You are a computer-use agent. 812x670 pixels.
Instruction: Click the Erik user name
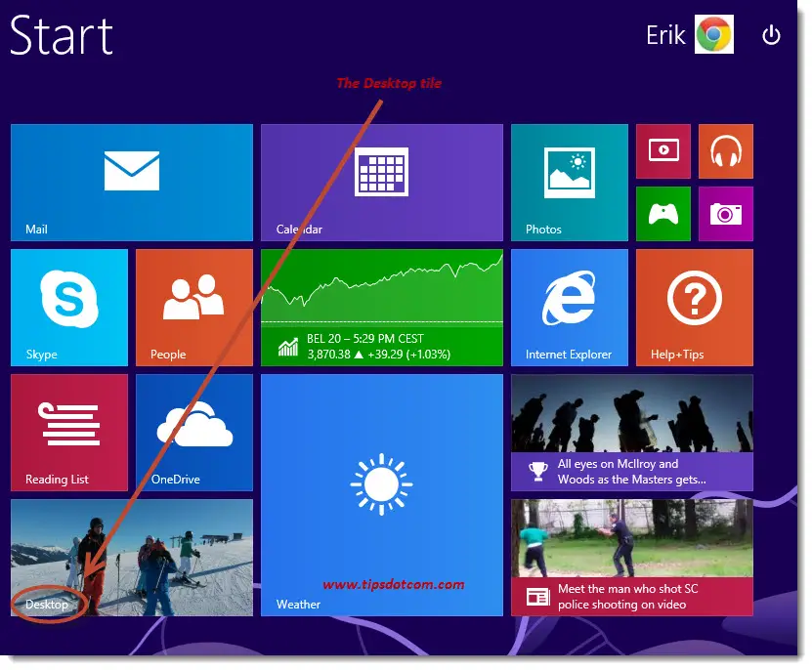(665, 35)
